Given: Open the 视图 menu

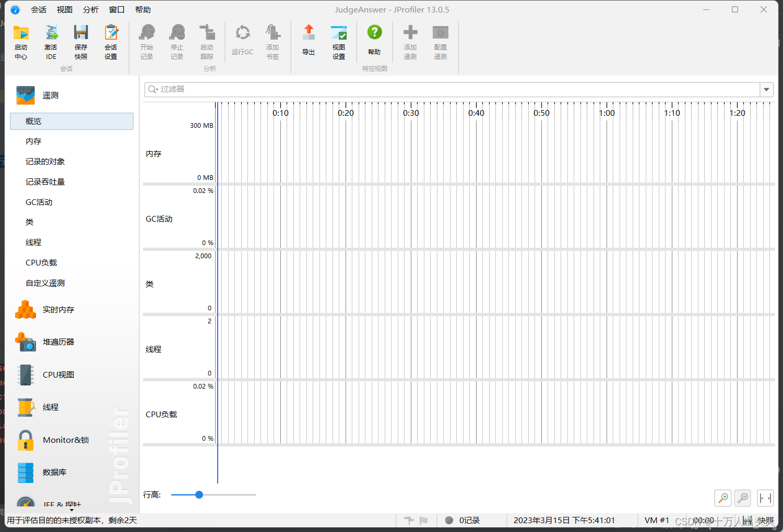Looking at the screenshot, I should coord(65,9).
